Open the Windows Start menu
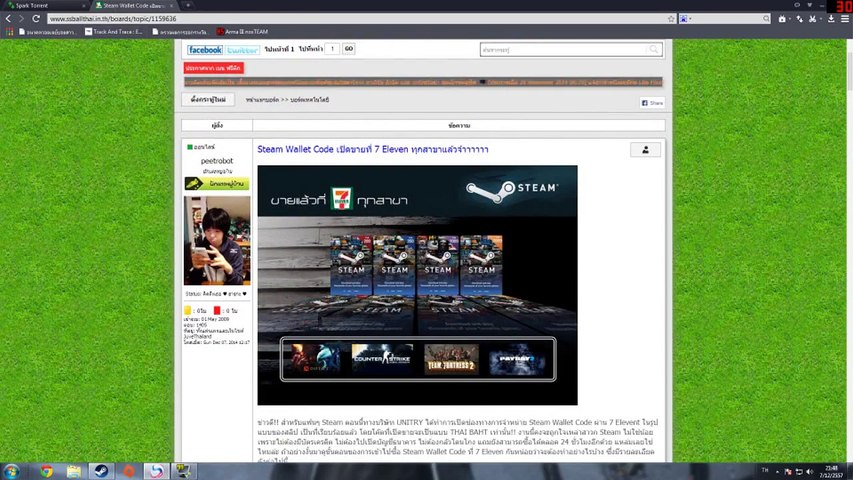 pyautogui.click(x=12, y=471)
